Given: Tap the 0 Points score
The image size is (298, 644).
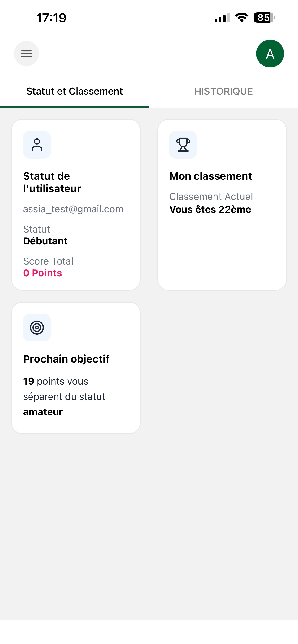Looking at the screenshot, I should click(x=42, y=273).
